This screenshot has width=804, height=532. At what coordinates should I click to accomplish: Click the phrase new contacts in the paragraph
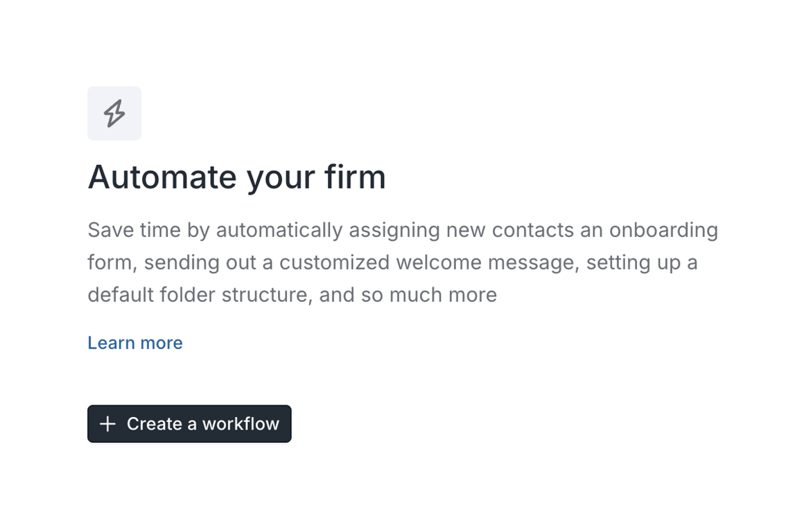(509, 230)
